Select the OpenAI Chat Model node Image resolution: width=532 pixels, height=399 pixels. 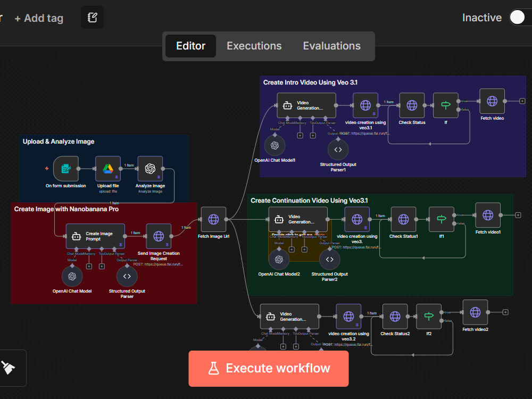tap(72, 277)
